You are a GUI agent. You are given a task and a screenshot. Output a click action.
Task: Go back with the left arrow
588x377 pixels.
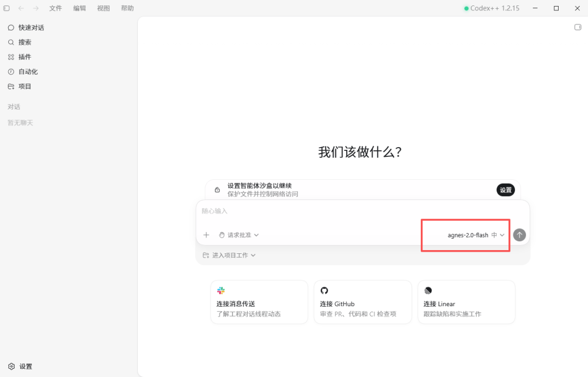click(21, 8)
